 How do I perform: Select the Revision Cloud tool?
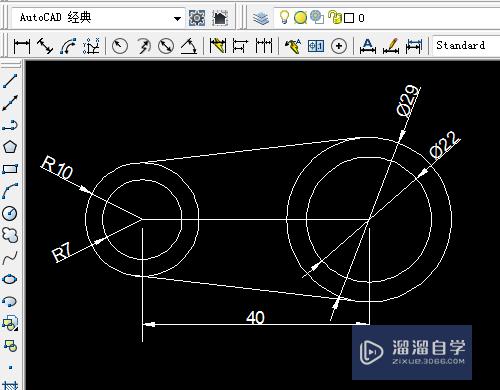tap(10, 235)
